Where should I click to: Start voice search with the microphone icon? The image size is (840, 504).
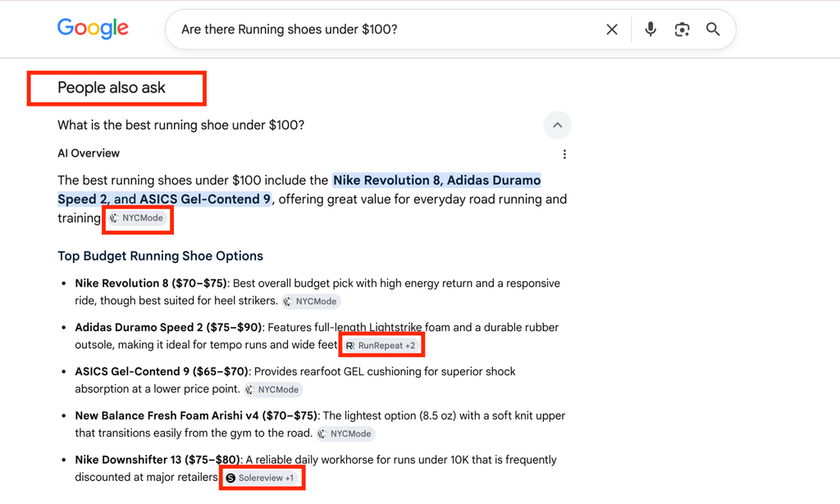tap(651, 29)
